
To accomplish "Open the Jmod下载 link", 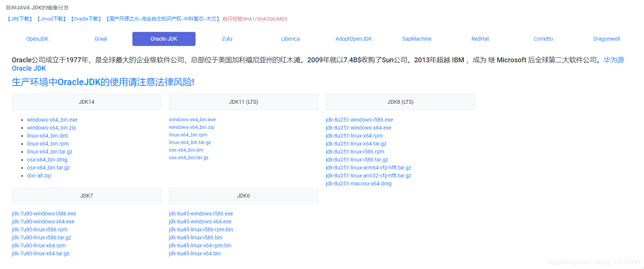I will coord(52,19).
